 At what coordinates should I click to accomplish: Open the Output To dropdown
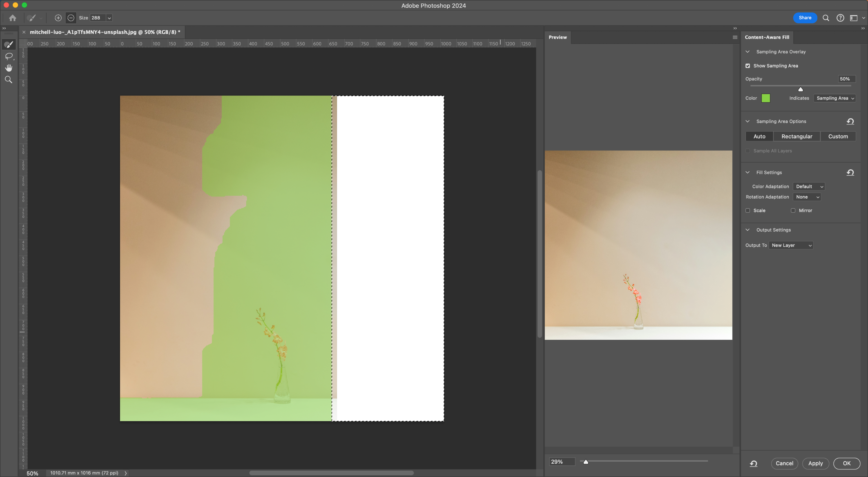click(790, 245)
